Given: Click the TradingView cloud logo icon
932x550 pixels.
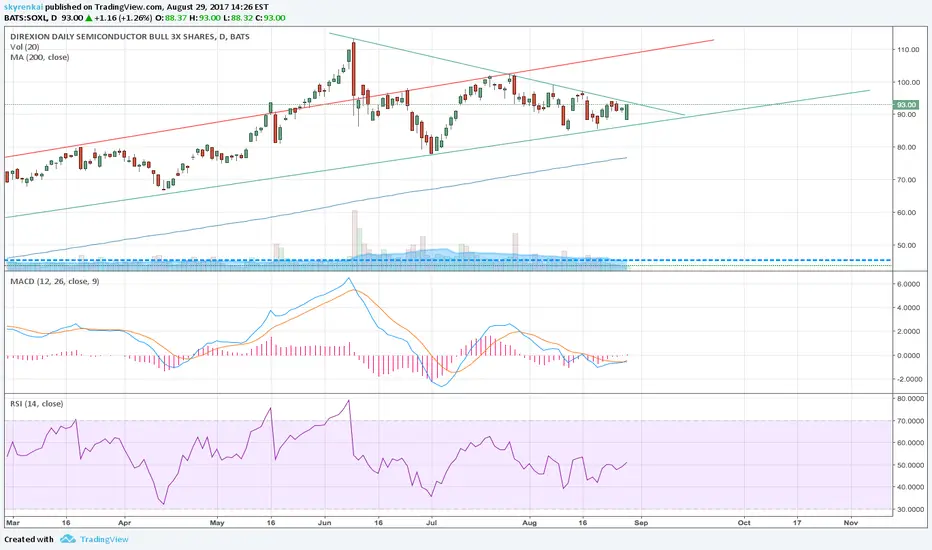Looking at the screenshot, I should point(68,539).
